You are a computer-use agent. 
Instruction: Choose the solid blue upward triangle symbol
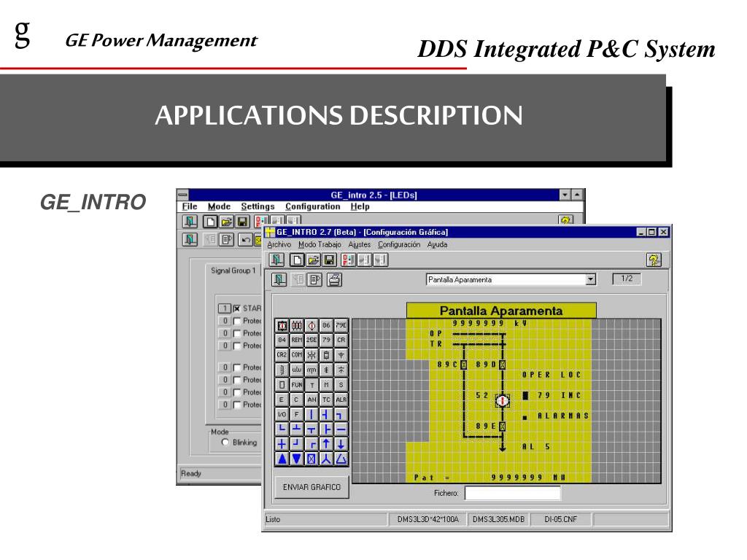(x=282, y=459)
